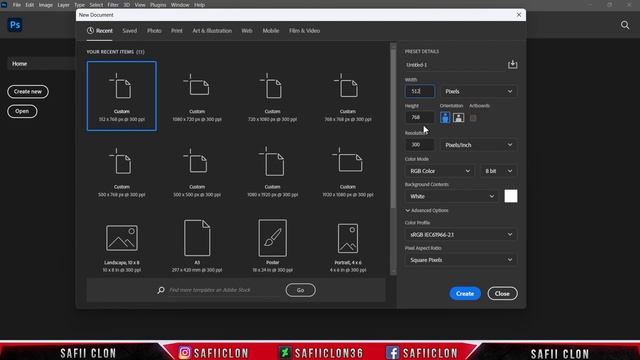Open the search icon at top right

click(x=624, y=25)
